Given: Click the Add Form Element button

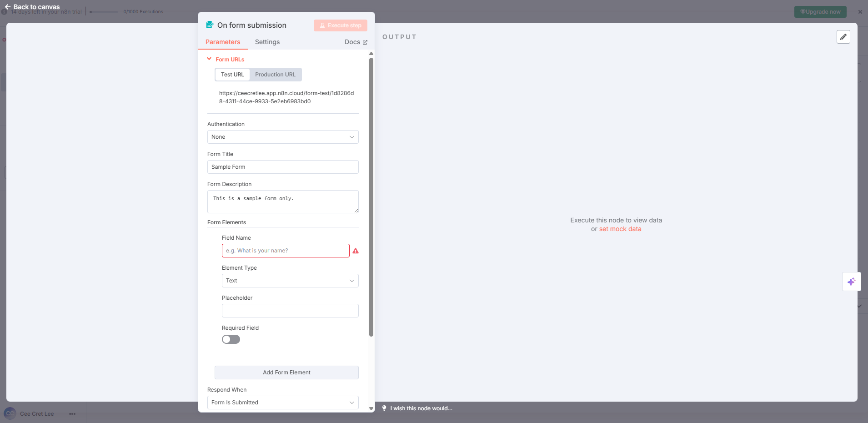Looking at the screenshot, I should pos(286,372).
